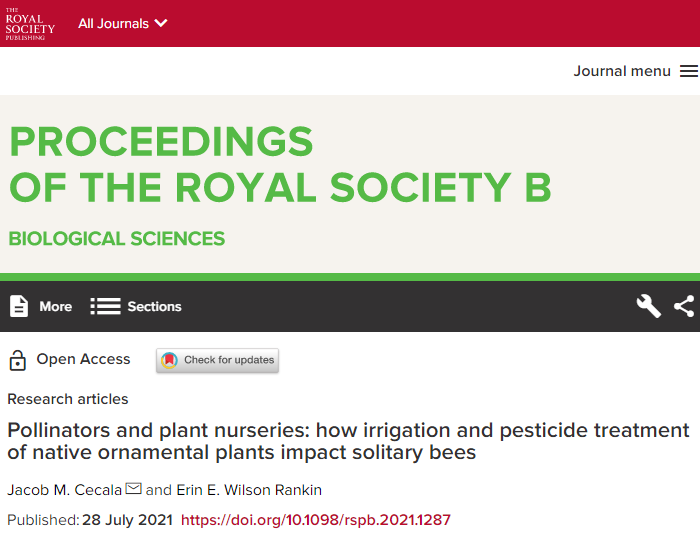Click the Open Access padlock icon

[x=17, y=360]
